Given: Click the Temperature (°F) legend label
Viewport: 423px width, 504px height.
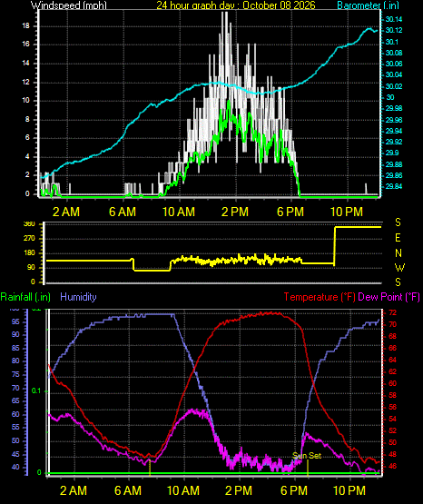Looking at the screenshot, I should point(320,297).
